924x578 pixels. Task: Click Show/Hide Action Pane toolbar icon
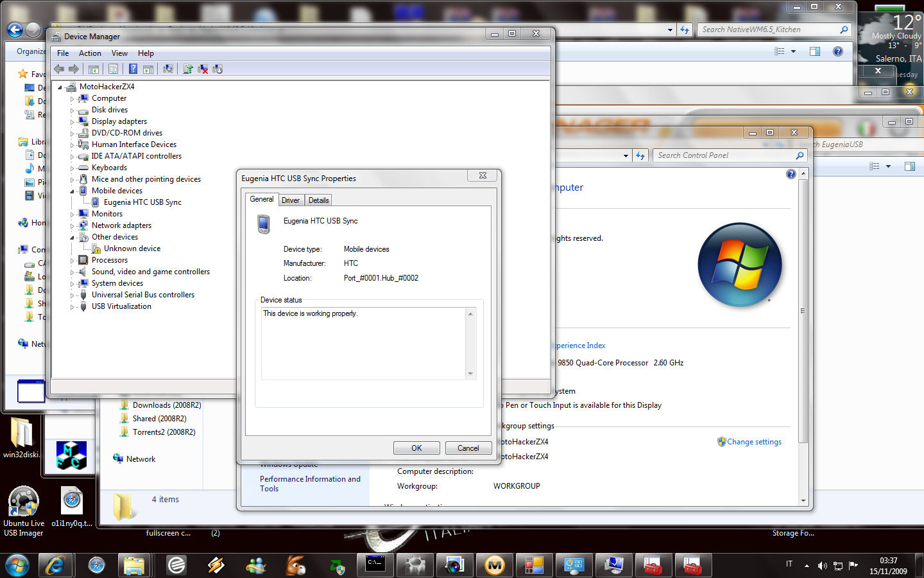pos(148,69)
